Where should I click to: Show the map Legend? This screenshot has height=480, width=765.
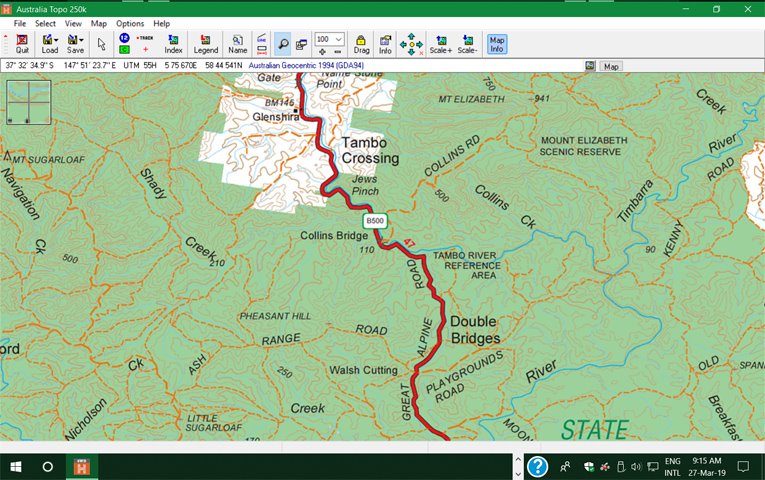pos(205,44)
